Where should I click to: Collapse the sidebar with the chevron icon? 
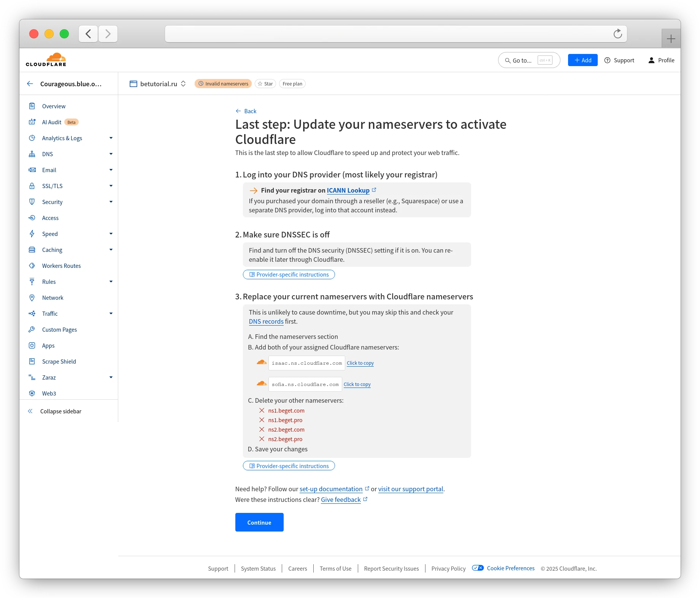(x=30, y=411)
